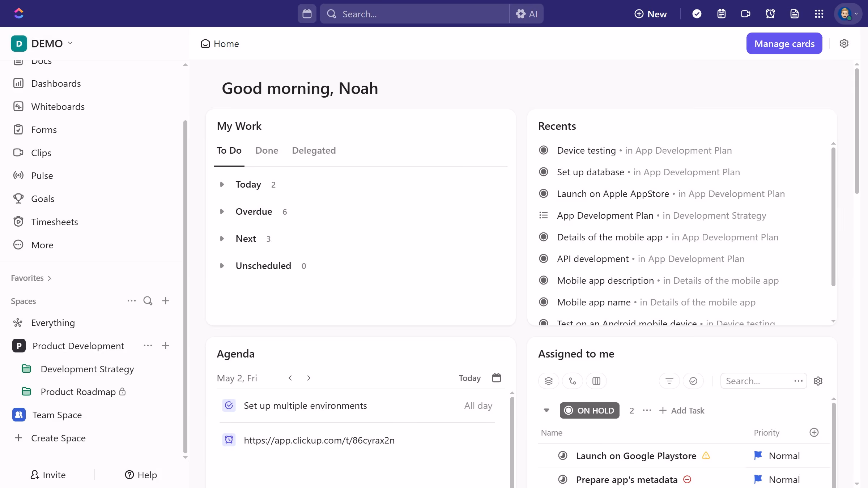Open Team Space in sidebar
The height and width of the screenshot is (488, 868).
pos(57,415)
